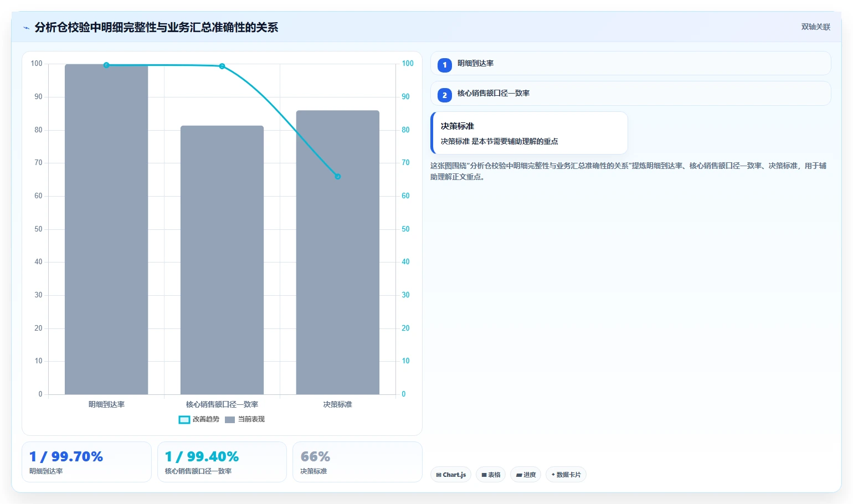Click the line point above the 明细到达率 bar
Screen dimensions: 853x504
pyautogui.click(x=106, y=65)
